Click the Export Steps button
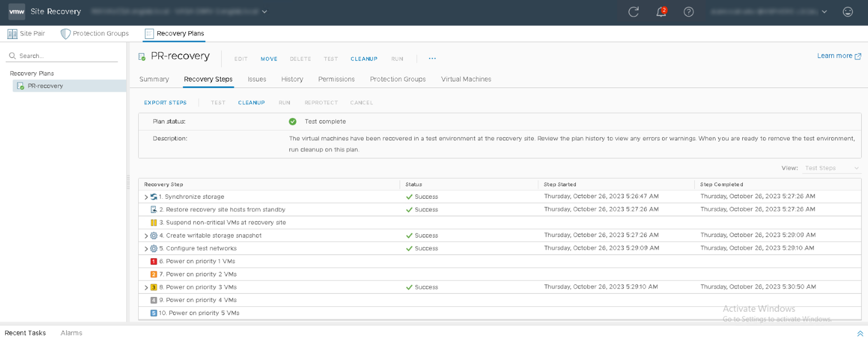Screen dimensions: 868x337 165,102
